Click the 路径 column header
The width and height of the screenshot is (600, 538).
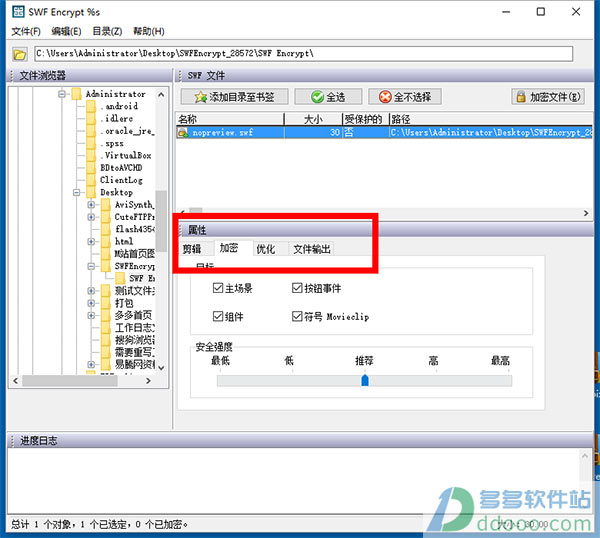tap(491, 119)
